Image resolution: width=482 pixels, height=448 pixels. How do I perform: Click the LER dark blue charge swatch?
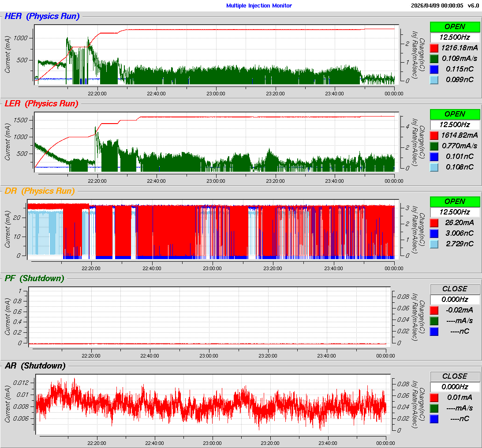pos(434,156)
